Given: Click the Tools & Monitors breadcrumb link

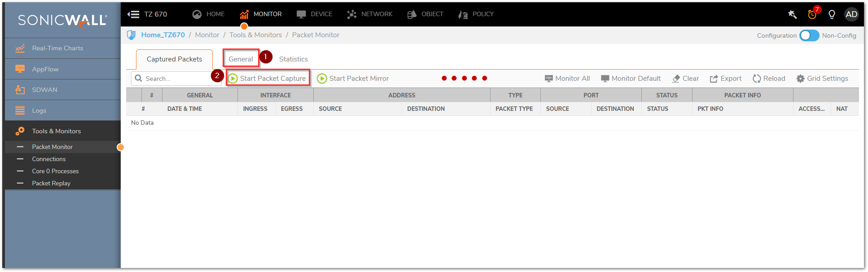Looking at the screenshot, I should point(256,35).
